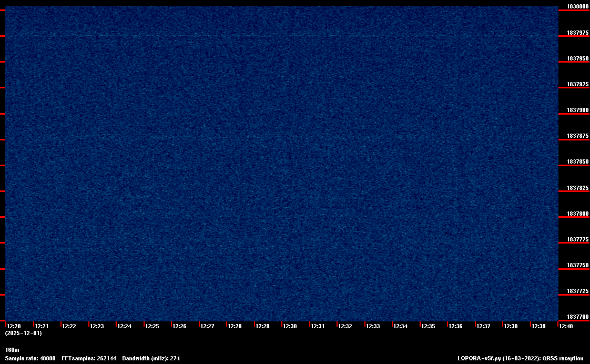Click the 12:31 time label
Viewport: 590px width, 364px height.
pos(318,326)
